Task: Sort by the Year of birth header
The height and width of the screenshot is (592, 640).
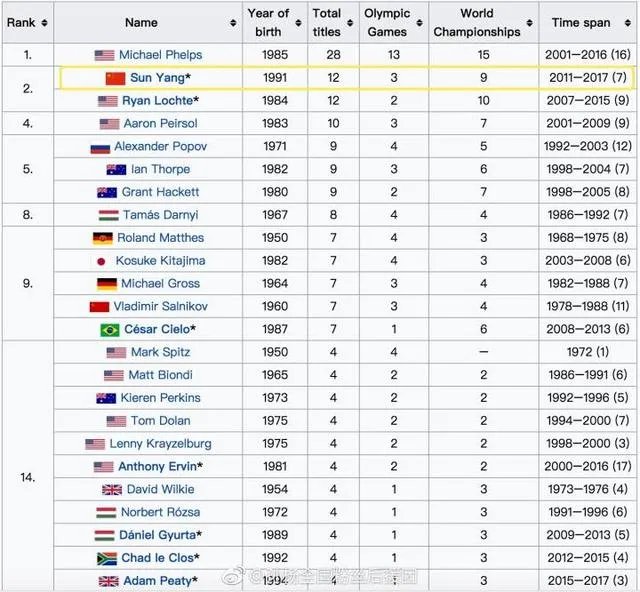Action: click(268, 22)
